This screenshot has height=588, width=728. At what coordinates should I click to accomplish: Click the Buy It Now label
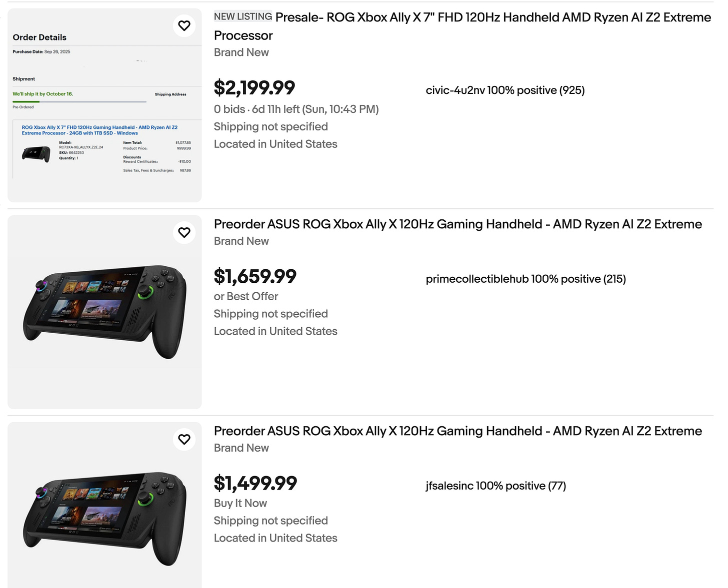(x=240, y=503)
